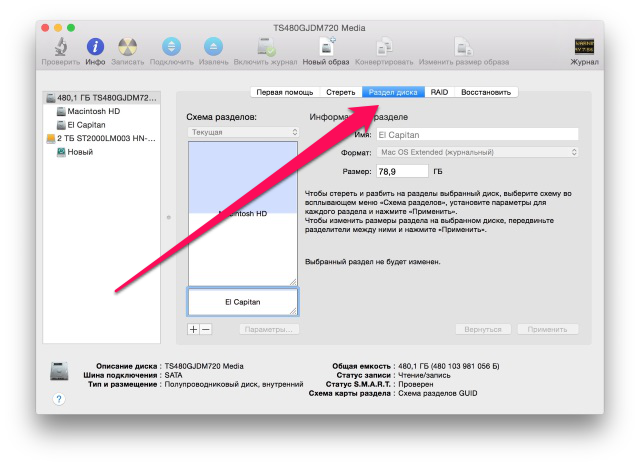Click the disk icon beside Описание диска
Image resolution: width=640 pixels, height=466 pixels.
tap(59, 371)
